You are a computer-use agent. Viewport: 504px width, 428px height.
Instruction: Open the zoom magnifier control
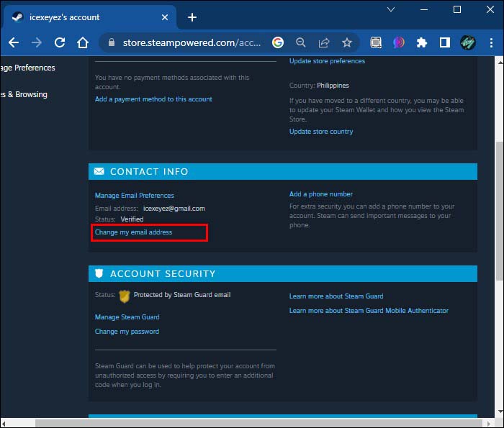tap(301, 42)
